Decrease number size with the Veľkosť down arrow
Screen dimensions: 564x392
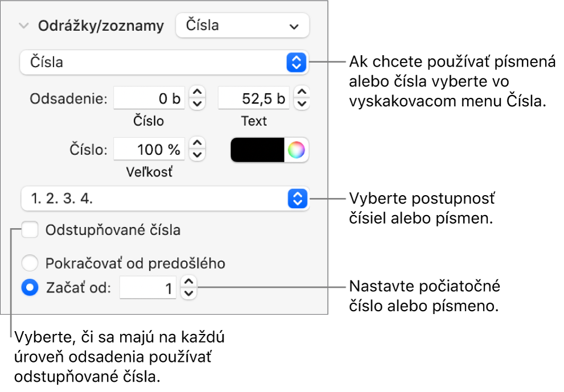click(196, 155)
